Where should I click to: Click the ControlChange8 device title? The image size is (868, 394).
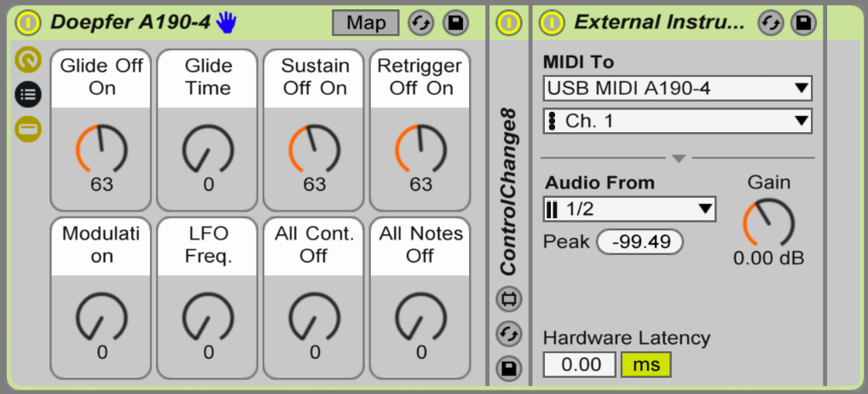click(509, 192)
